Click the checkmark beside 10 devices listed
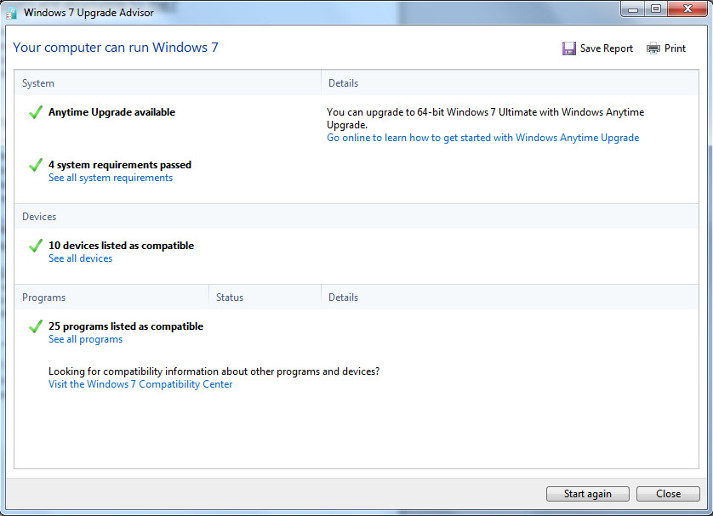The height and width of the screenshot is (516, 713). (35, 245)
